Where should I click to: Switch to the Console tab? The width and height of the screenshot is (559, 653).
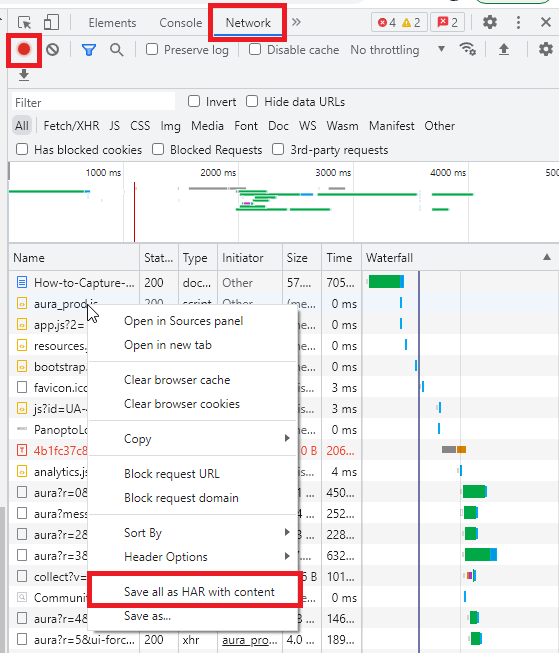(x=181, y=22)
